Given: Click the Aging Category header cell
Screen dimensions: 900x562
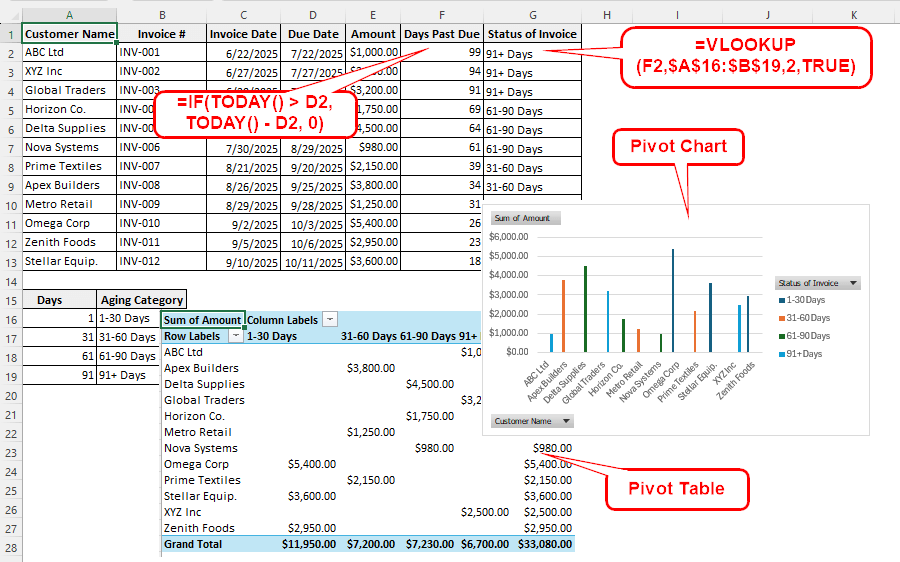Looking at the screenshot, I should click(x=142, y=300).
